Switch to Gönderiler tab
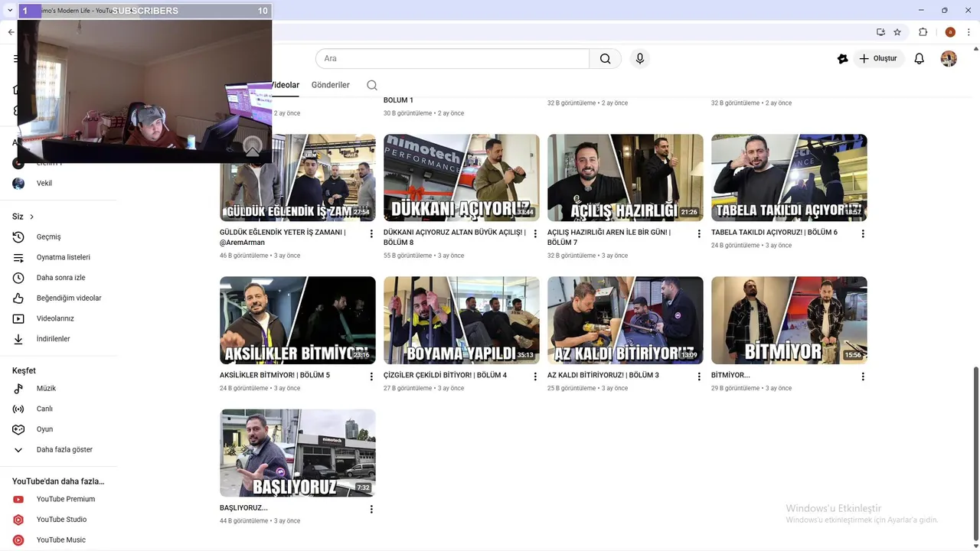Viewport: 980px width, 551px height. (x=330, y=85)
